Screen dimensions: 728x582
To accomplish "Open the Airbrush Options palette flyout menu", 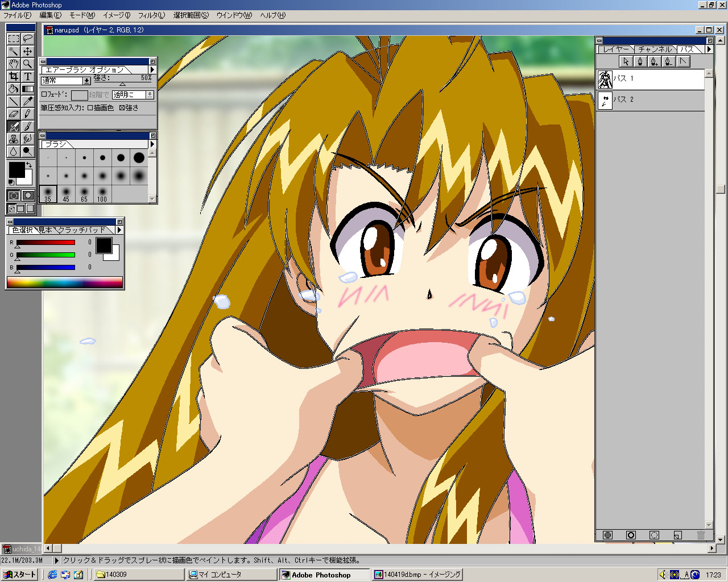I will (x=152, y=69).
